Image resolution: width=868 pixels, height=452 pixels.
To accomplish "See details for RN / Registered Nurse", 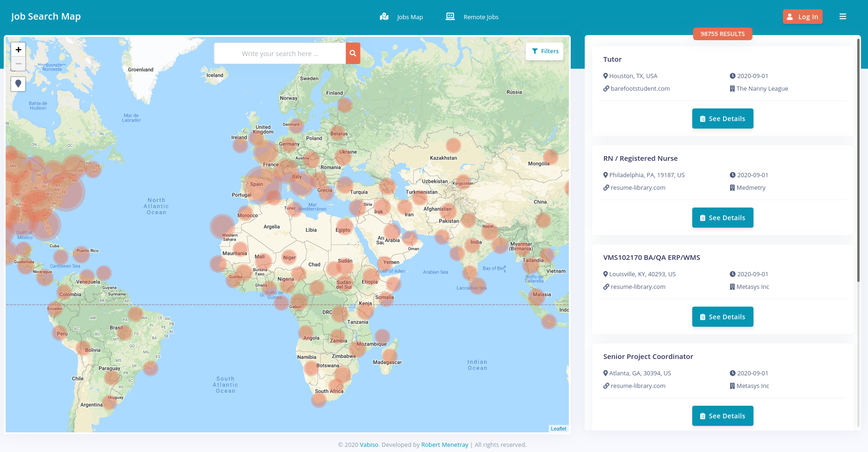I will pyautogui.click(x=723, y=218).
